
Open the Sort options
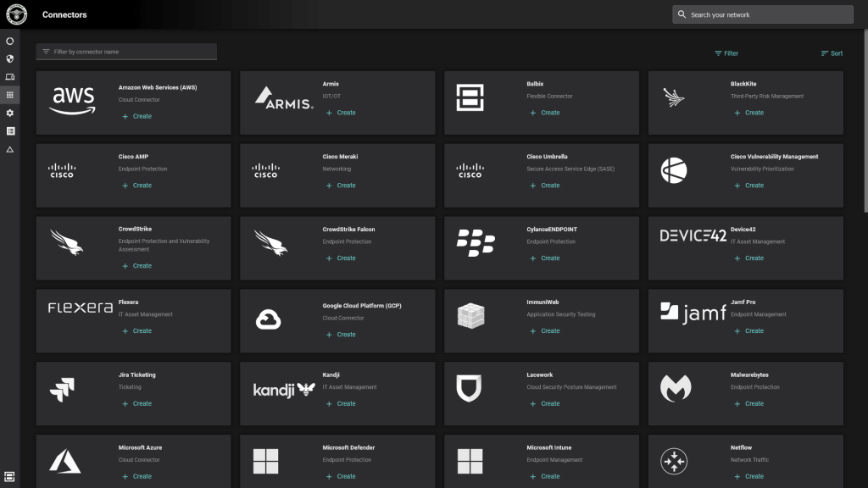(x=832, y=53)
